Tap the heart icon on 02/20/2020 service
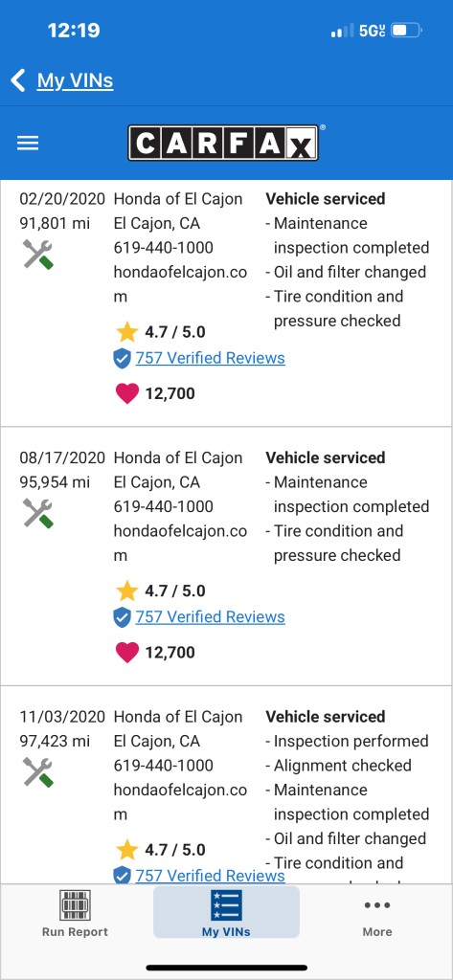Screen dimensions: 453x980 pyautogui.click(x=127, y=393)
